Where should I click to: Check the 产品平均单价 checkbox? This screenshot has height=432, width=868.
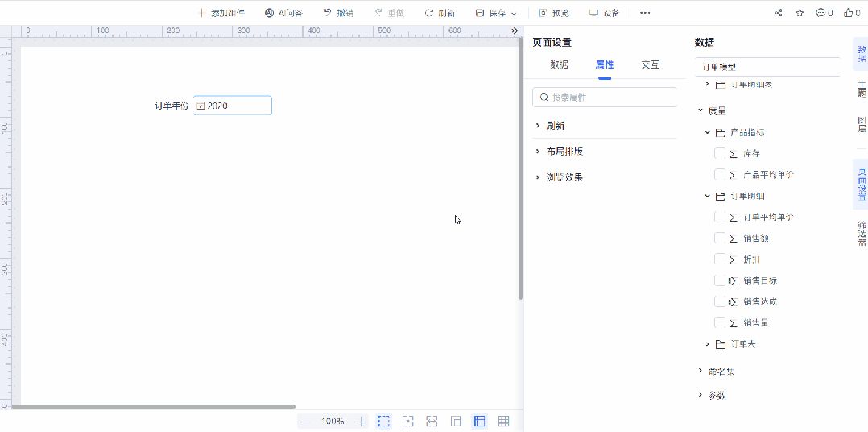(720, 174)
